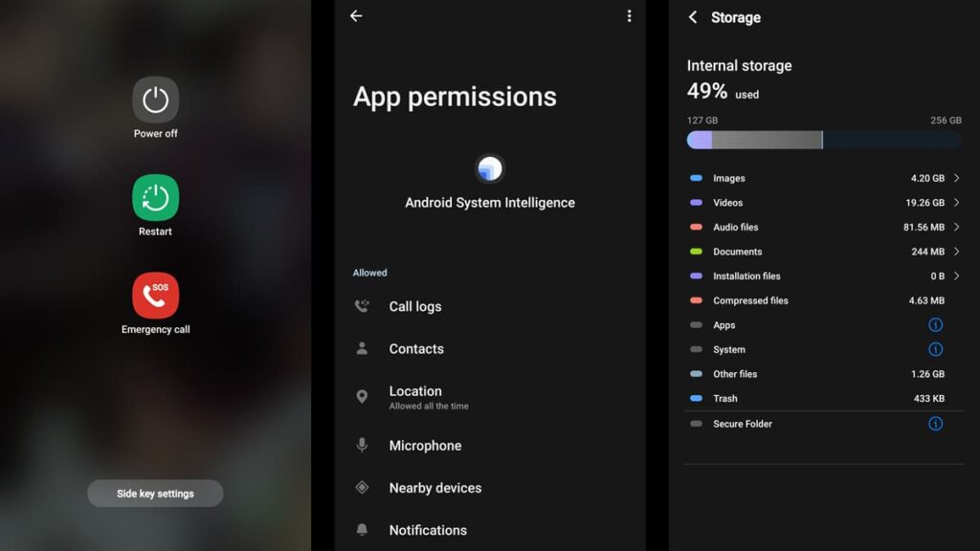This screenshot has width=980, height=551.
Task: Open the Call logs permission
Action: click(x=415, y=307)
